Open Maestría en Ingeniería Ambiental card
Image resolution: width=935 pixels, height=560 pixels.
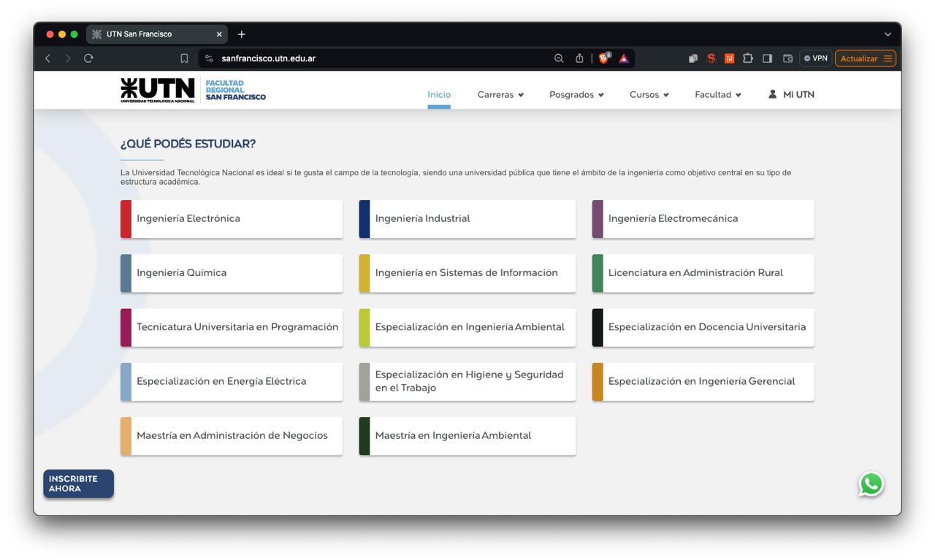467,436
